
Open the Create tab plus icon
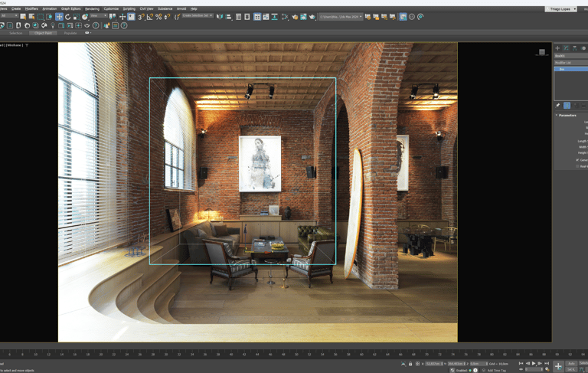pyautogui.click(x=557, y=48)
